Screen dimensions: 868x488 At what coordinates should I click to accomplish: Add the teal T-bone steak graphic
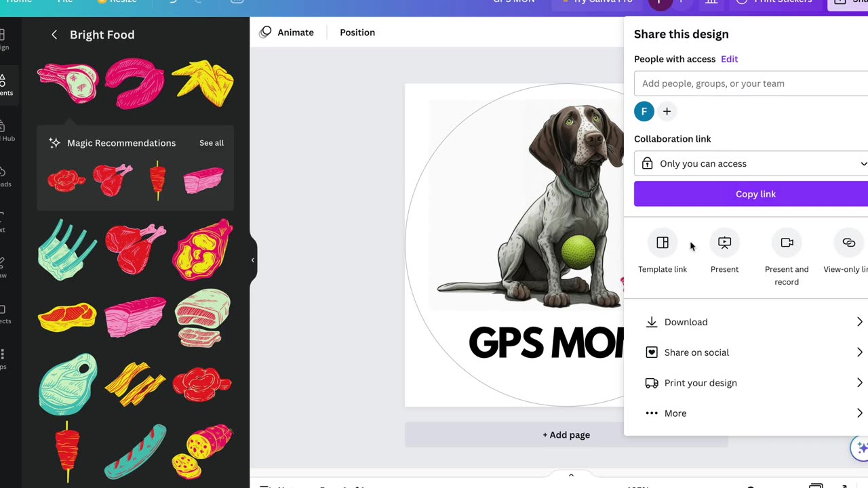pyautogui.click(x=68, y=384)
